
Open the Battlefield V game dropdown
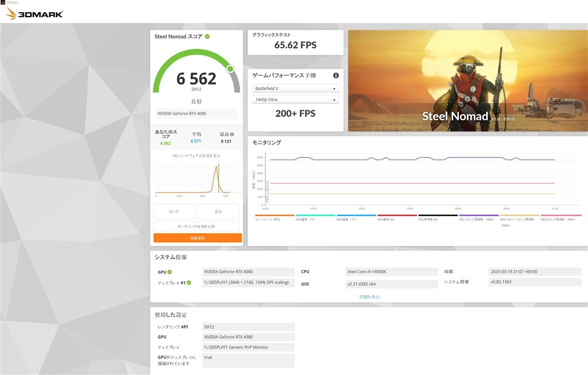pyautogui.click(x=296, y=88)
